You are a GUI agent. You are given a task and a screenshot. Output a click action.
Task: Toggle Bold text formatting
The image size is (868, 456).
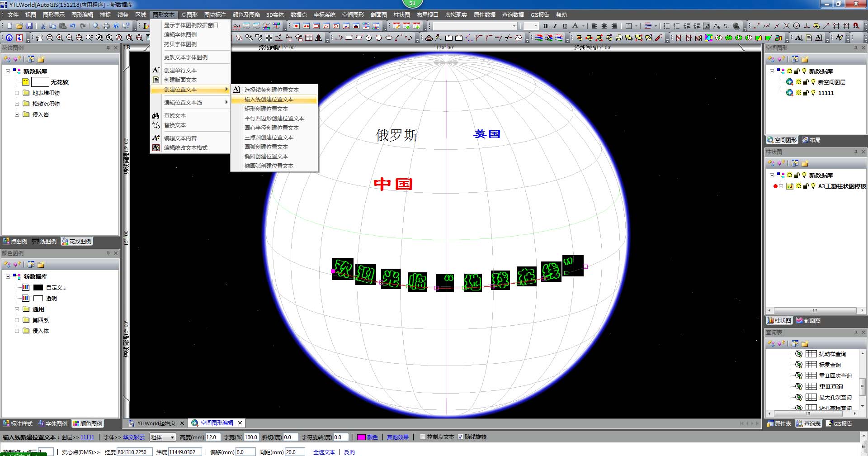pos(545,26)
